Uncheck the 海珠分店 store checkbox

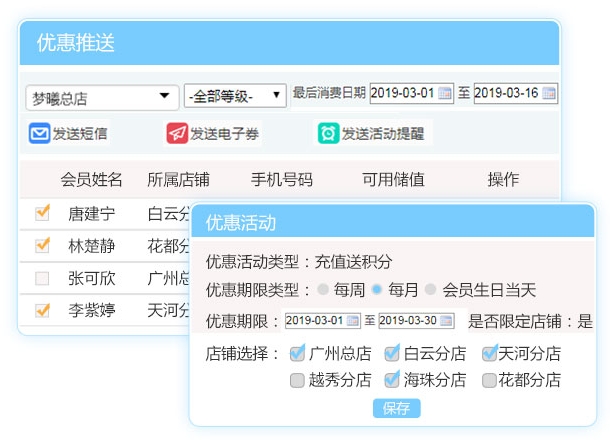[x=392, y=379]
